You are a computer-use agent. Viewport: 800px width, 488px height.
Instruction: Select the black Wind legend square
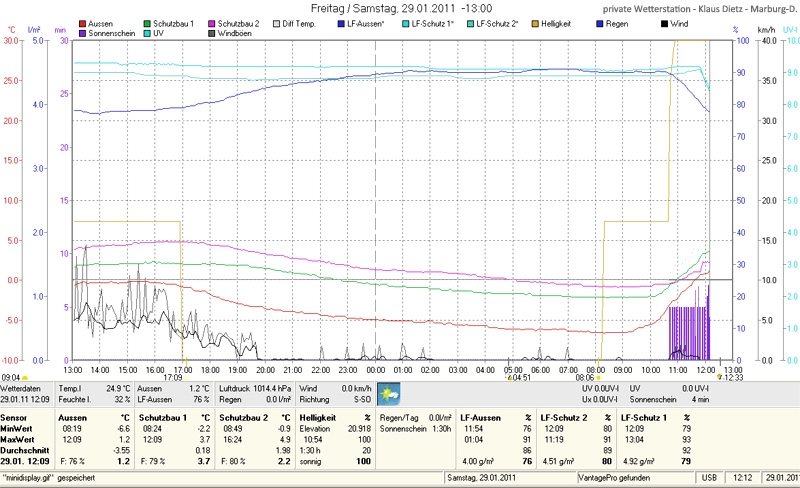(662, 22)
